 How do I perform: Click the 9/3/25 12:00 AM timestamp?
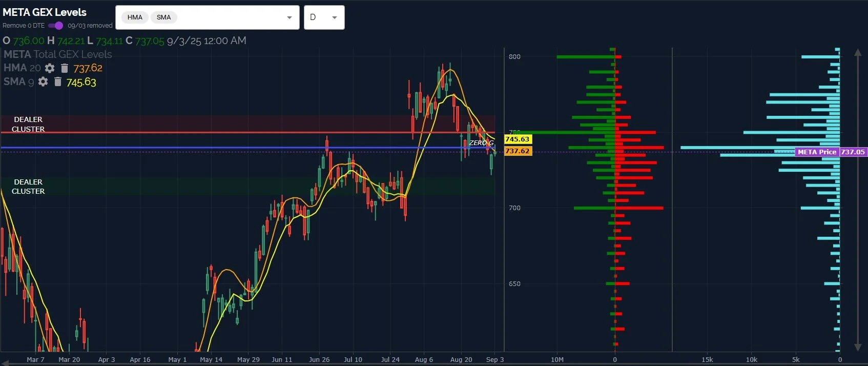(206, 40)
